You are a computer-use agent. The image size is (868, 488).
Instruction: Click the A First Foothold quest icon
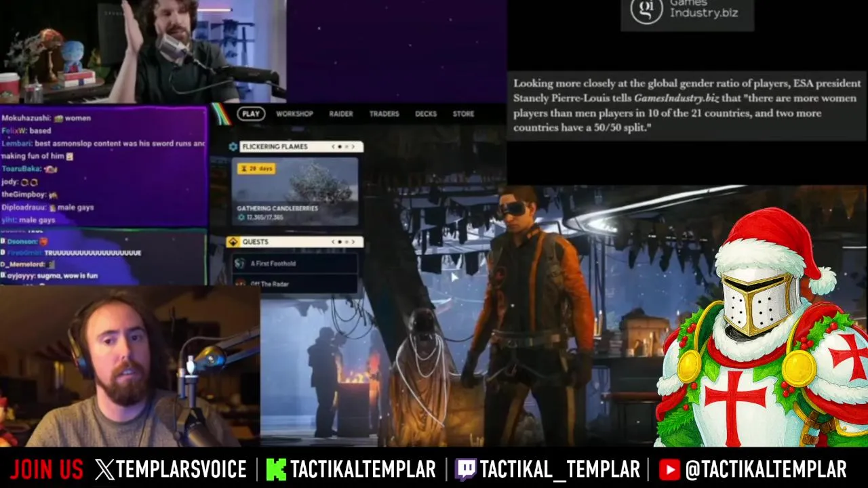click(x=239, y=264)
